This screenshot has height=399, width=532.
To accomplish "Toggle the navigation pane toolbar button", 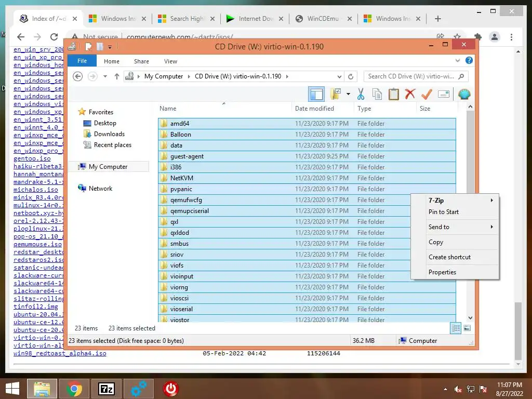I will point(316,94).
